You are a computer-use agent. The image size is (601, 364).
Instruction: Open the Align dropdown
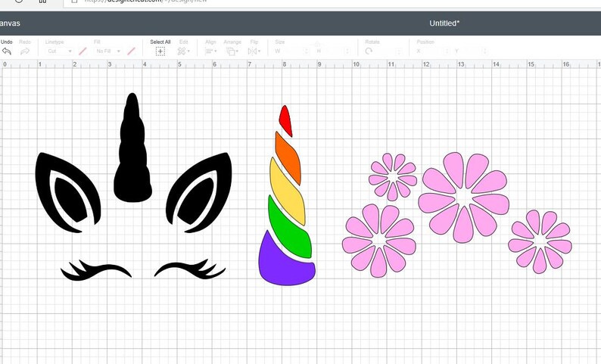pos(211,51)
